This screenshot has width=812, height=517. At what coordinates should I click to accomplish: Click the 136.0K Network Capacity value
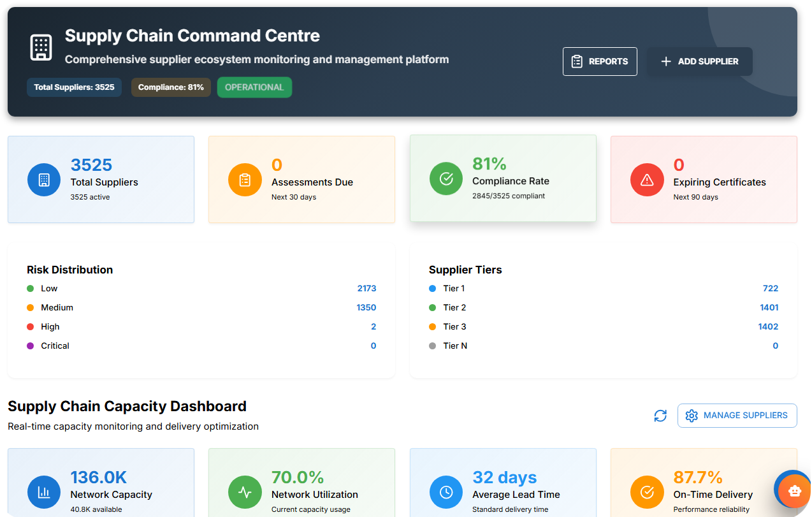pyautogui.click(x=99, y=477)
